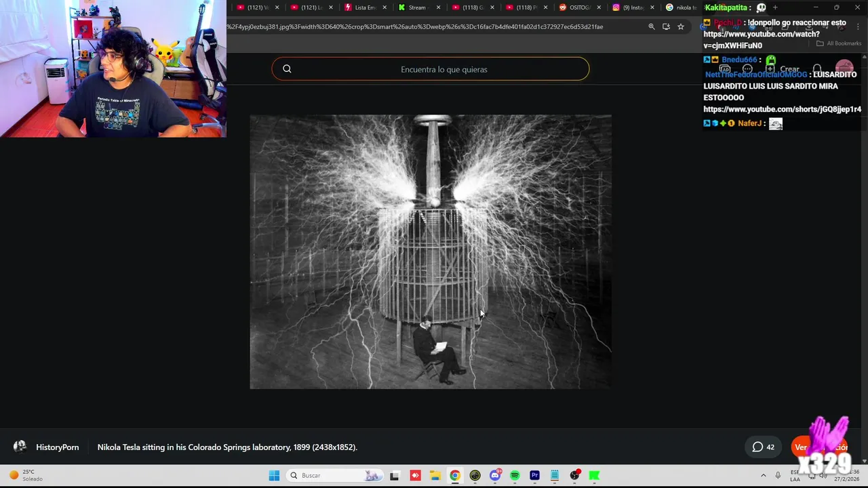The width and height of the screenshot is (868, 488).
Task: Close the Instagram tab
Action: tap(652, 7)
